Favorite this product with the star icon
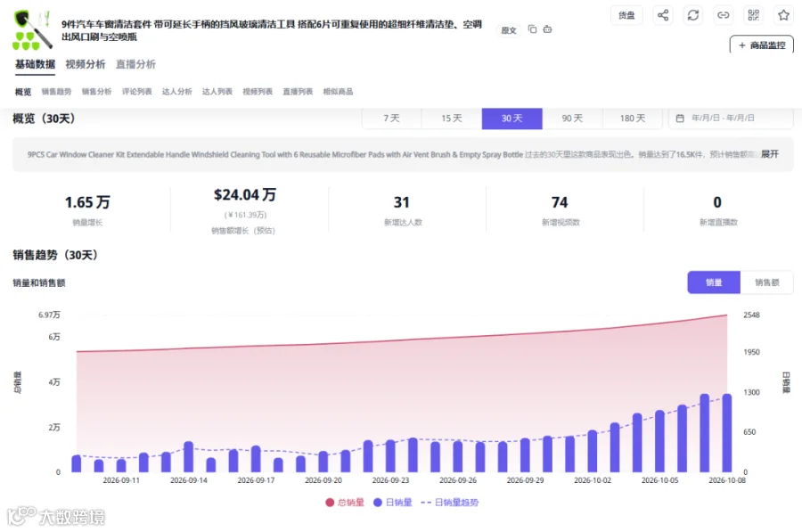Screen dimensions: 802x532 [783, 15]
